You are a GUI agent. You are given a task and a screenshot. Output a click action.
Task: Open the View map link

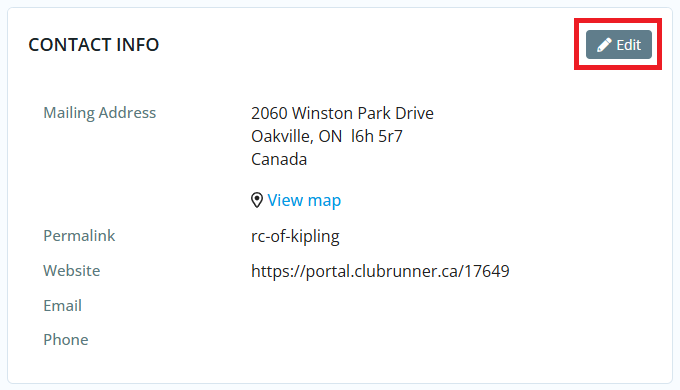(x=304, y=200)
